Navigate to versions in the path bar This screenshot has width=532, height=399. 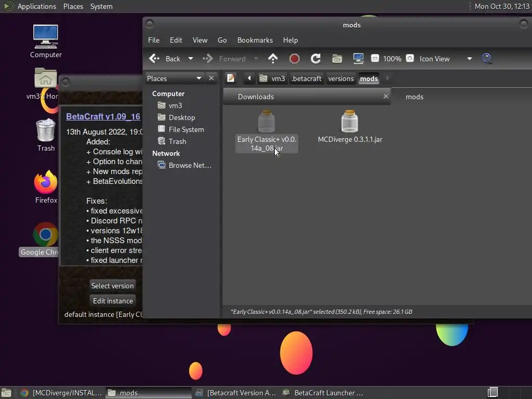341,78
